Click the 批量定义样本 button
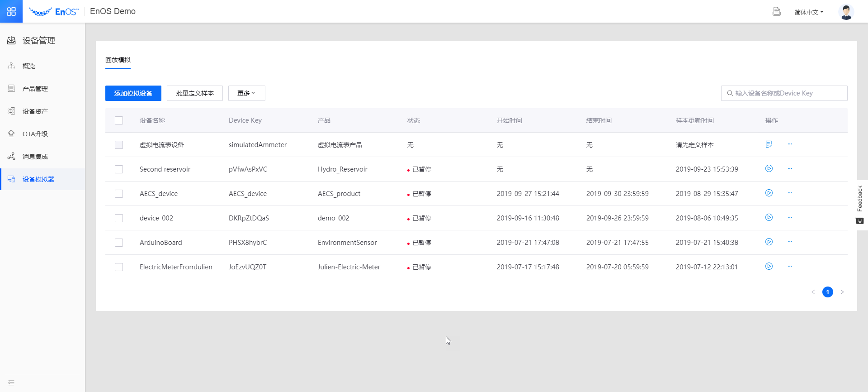The width and height of the screenshot is (868, 392). [194, 93]
